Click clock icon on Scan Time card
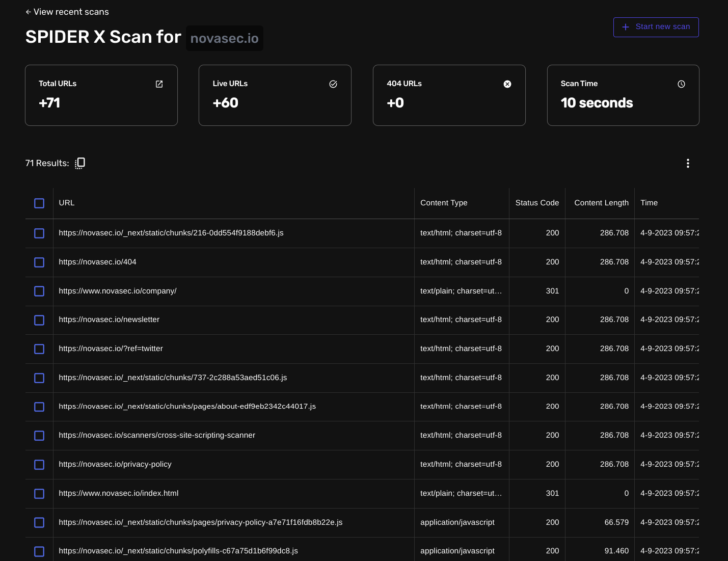The image size is (728, 561). click(x=681, y=84)
